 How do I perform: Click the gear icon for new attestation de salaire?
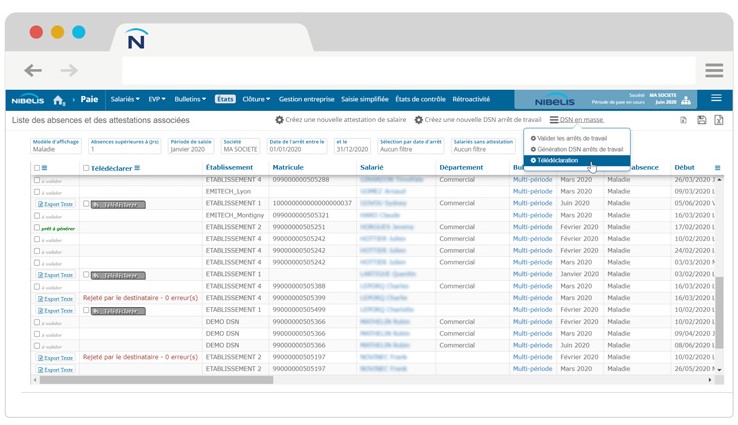point(280,120)
